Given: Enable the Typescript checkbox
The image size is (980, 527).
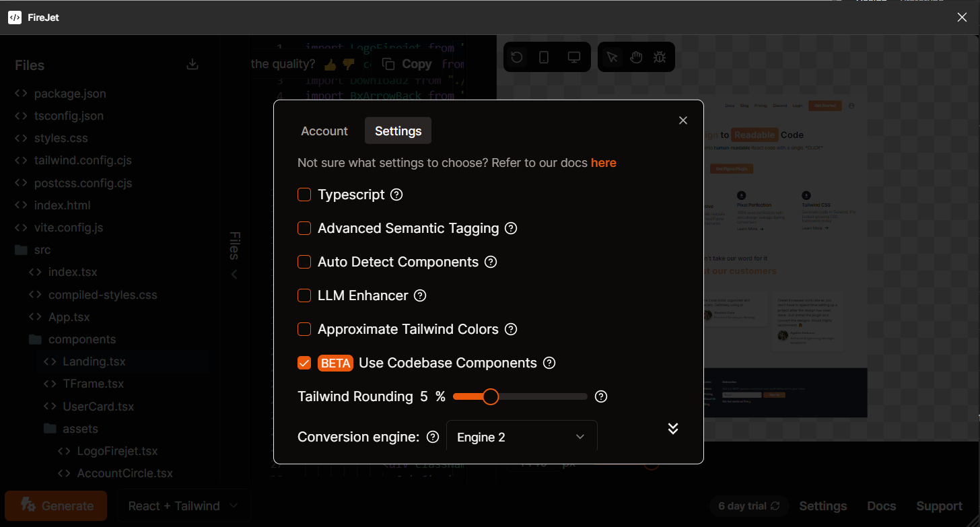Looking at the screenshot, I should click(x=304, y=195).
